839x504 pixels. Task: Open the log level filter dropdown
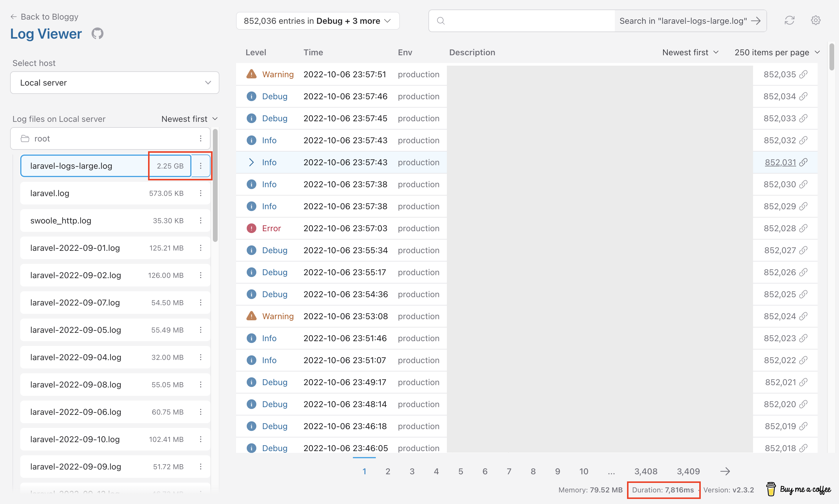pyautogui.click(x=318, y=21)
